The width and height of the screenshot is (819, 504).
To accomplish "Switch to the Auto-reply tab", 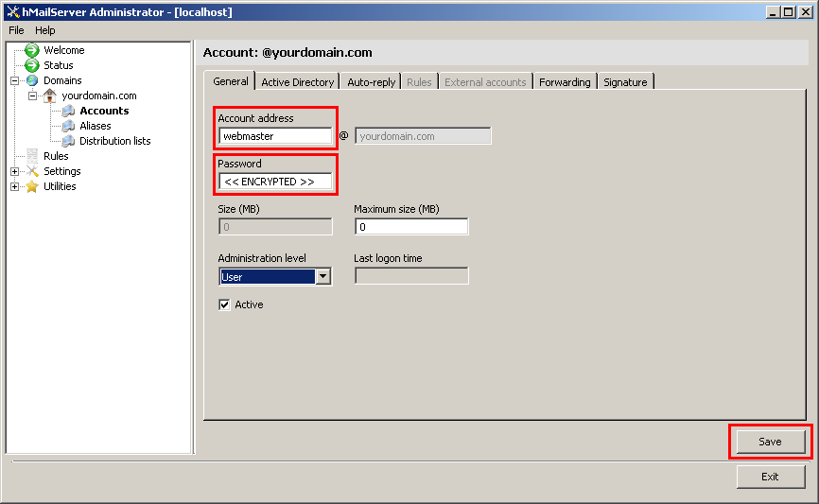I will click(371, 82).
